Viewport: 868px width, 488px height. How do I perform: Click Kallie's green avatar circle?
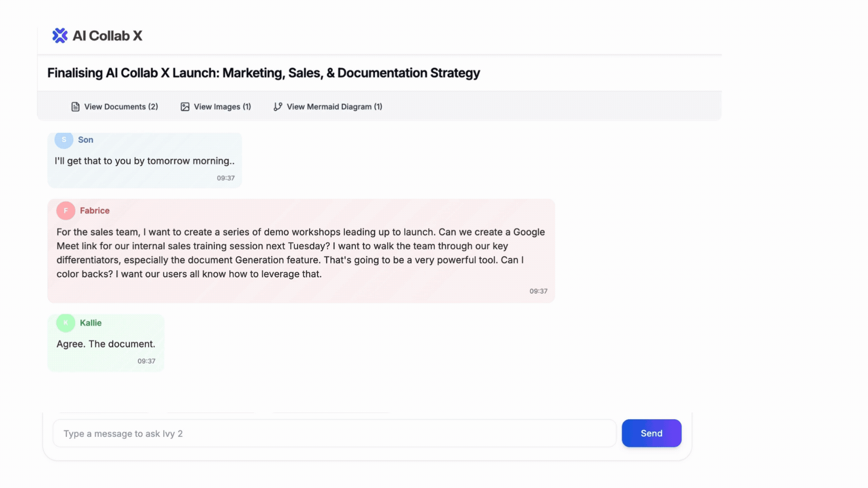pyautogui.click(x=66, y=323)
